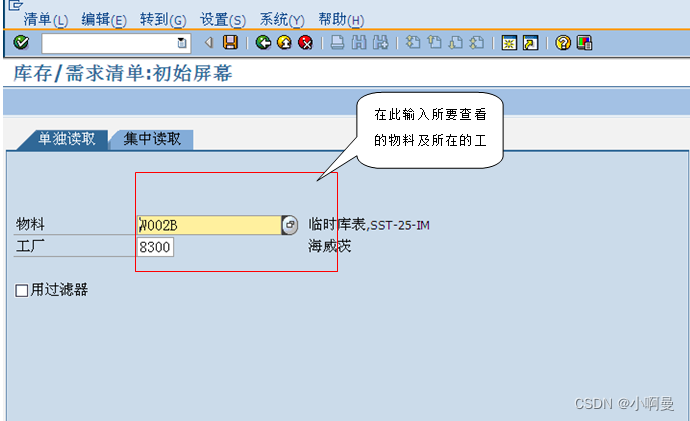Screen dimensions: 690x421
Task: Open the command field history dropdown
Action: pos(182,43)
